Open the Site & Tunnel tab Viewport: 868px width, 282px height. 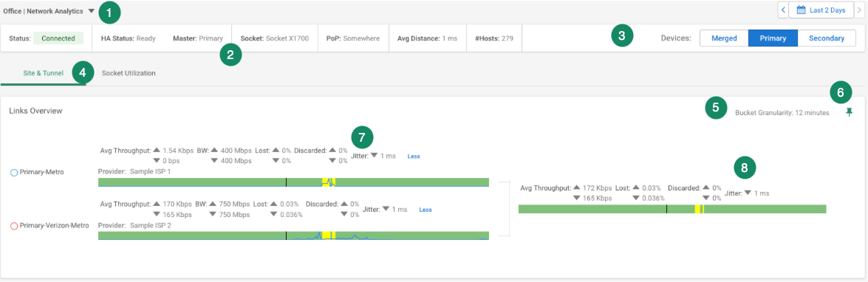[44, 73]
